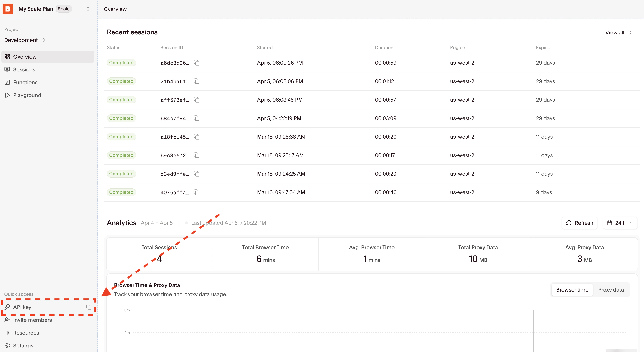
Task: Copy the API key using copy icon
Action: click(x=89, y=307)
